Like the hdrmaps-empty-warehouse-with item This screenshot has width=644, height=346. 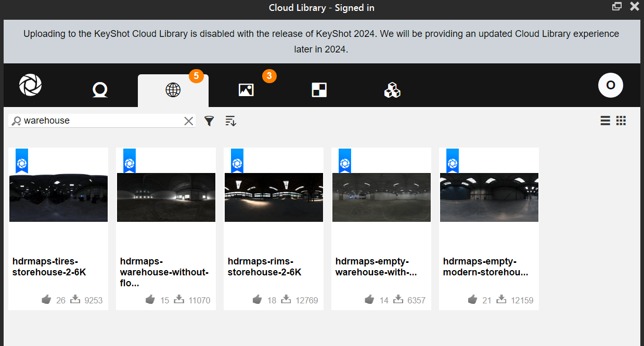coord(369,300)
